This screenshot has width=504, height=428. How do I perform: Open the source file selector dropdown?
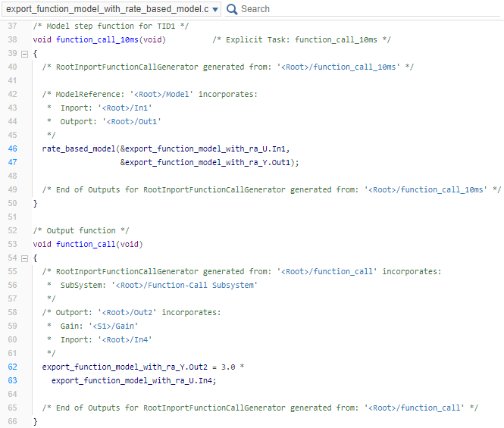point(216,9)
